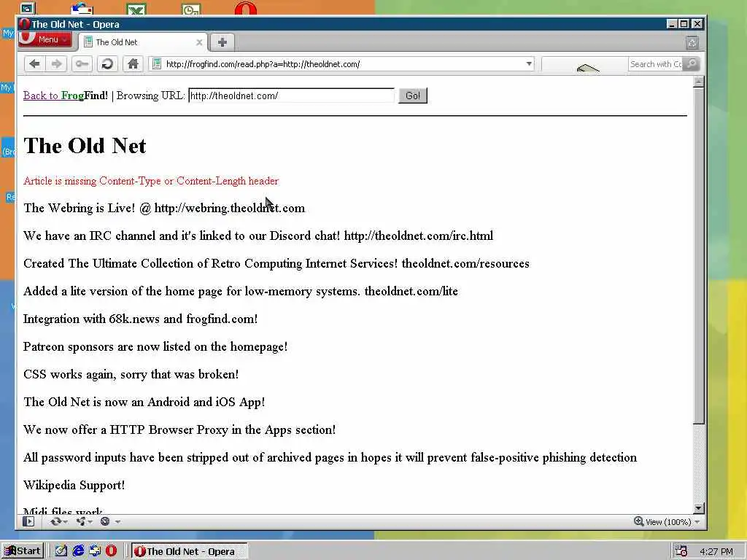Open a new tab with plus button

pos(222,42)
